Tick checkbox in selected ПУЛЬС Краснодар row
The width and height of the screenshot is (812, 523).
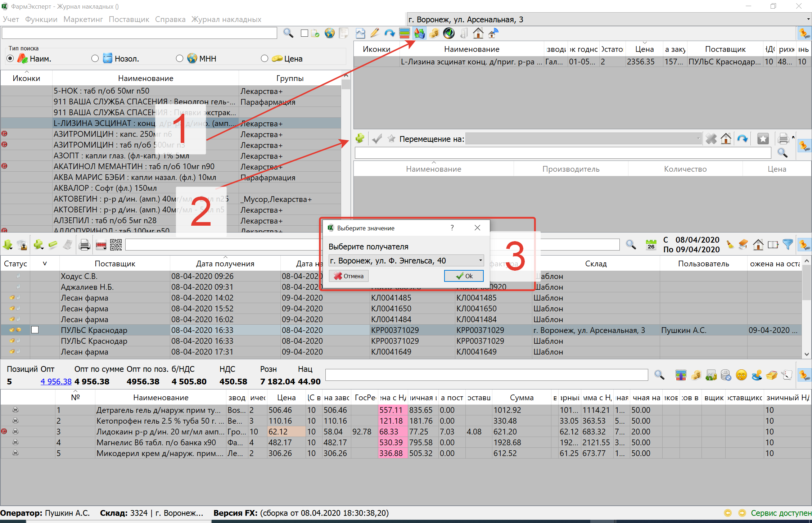point(35,330)
